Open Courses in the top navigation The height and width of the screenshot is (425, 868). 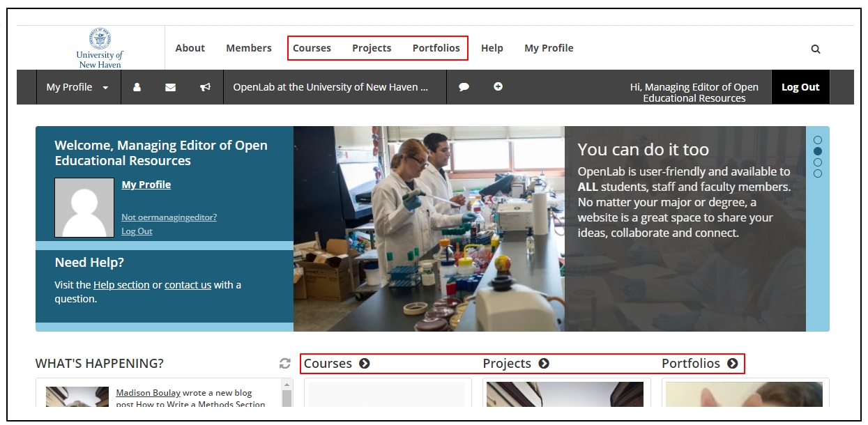point(312,48)
